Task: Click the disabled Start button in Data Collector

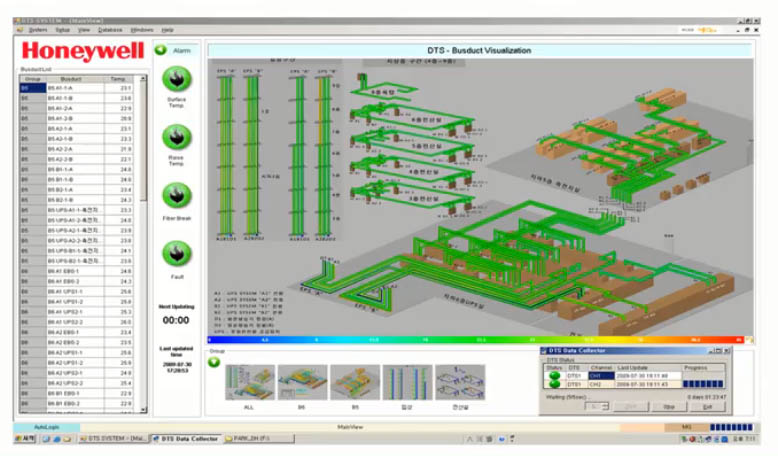Action: 630,406
